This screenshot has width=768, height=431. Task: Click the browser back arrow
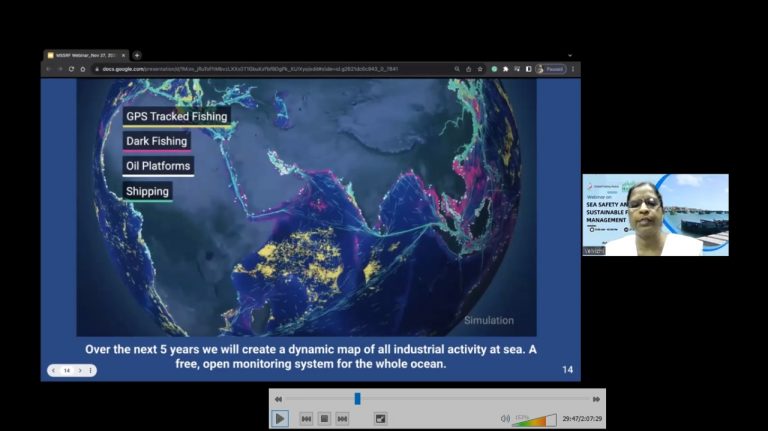point(48,69)
